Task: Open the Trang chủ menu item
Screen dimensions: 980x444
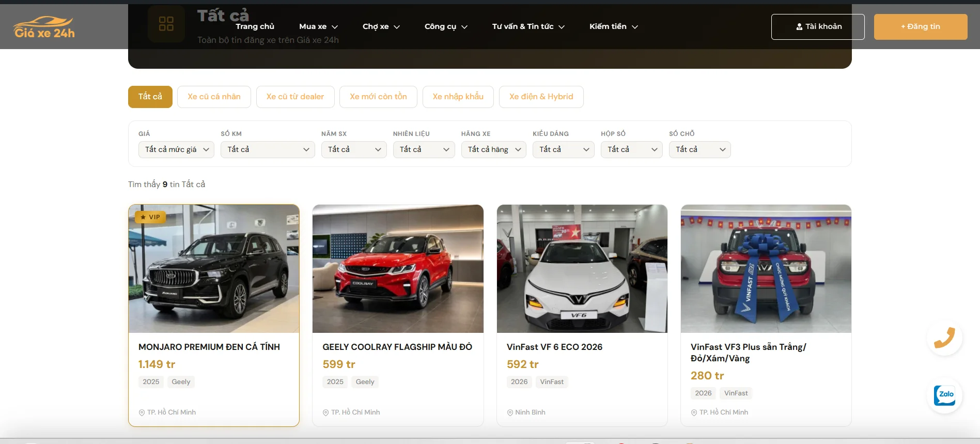Action: click(255, 26)
